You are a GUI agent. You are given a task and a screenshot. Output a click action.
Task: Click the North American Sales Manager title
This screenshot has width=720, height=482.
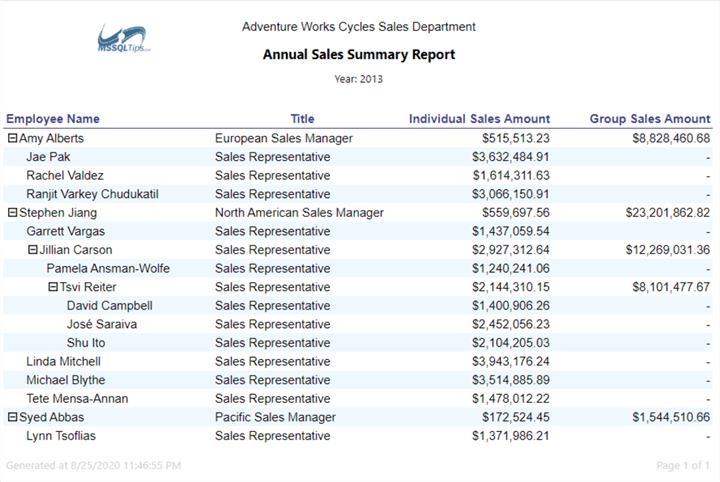(299, 213)
